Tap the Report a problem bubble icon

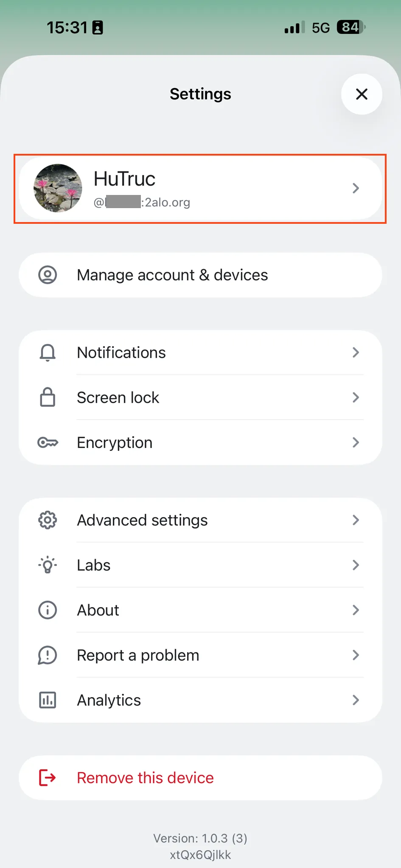click(48, 655)
